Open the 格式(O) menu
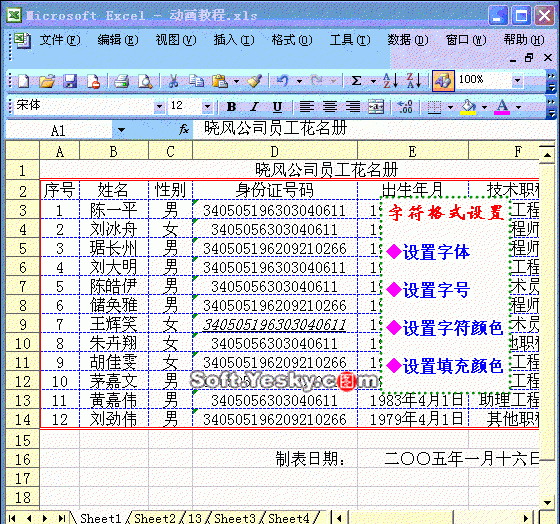Viewport: 560px width, 524px height. (x=292, y=40)
